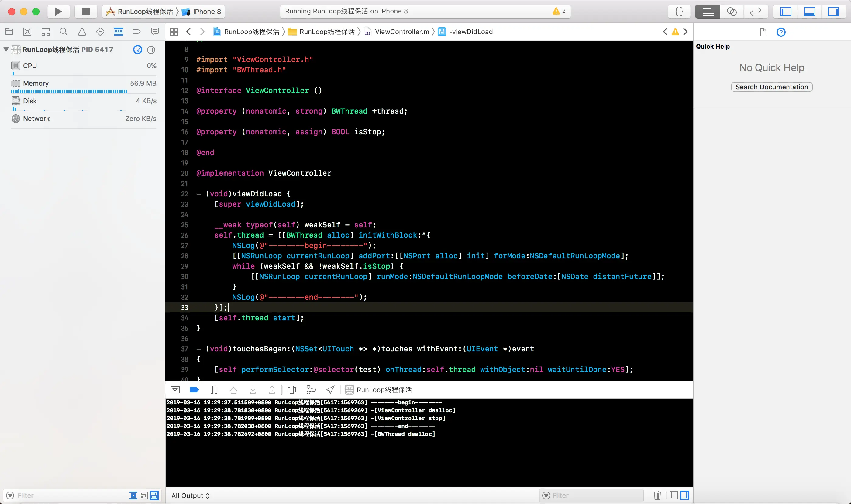
Task: Open the Debug Memory Graph tool
Action: click(311, 389)
